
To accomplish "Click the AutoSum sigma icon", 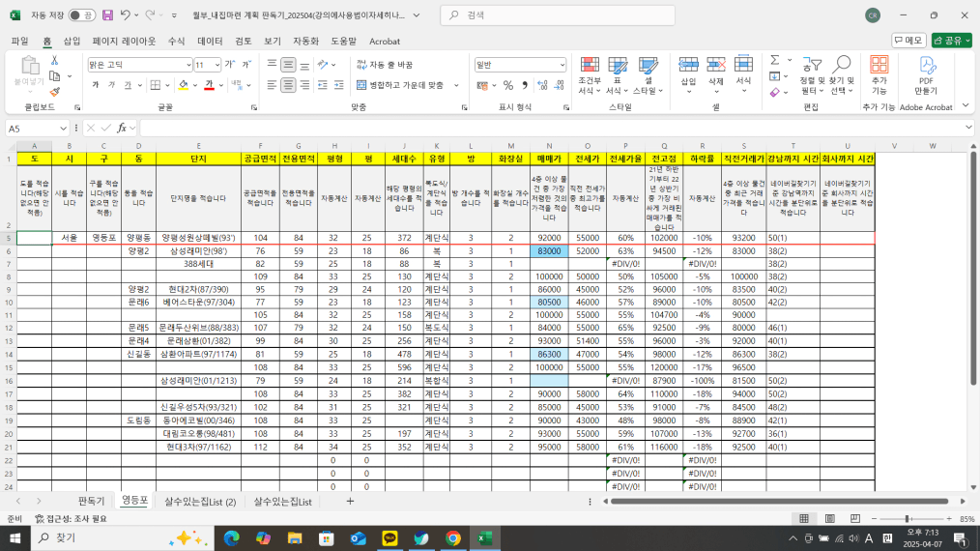I will tap(775, 60).
